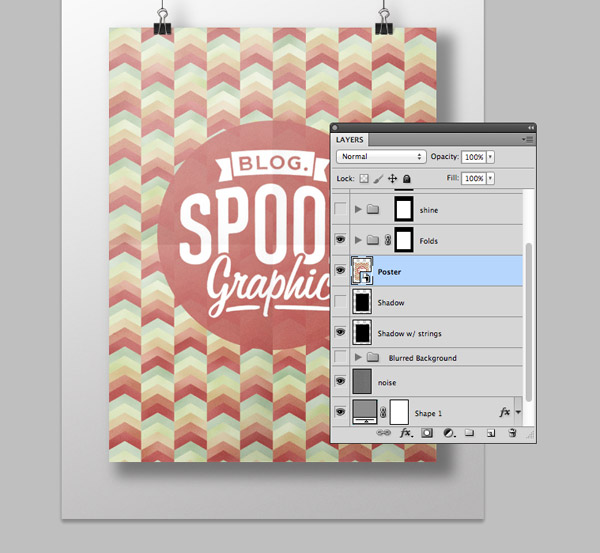Expand the Folds group
The image size is (600, 553).
pos(358,240)
